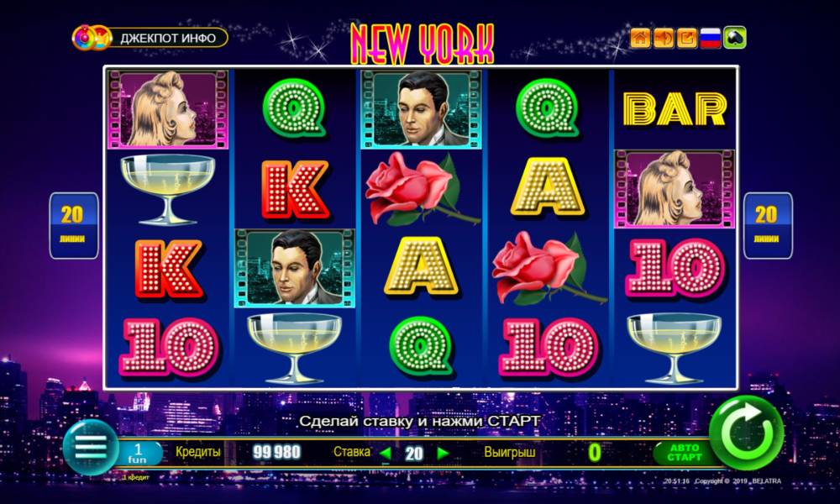Toggle the 1 fun credit denomination
Image resolution: width=840 pixels, height=504 pixels.
[x=139, y=454]
